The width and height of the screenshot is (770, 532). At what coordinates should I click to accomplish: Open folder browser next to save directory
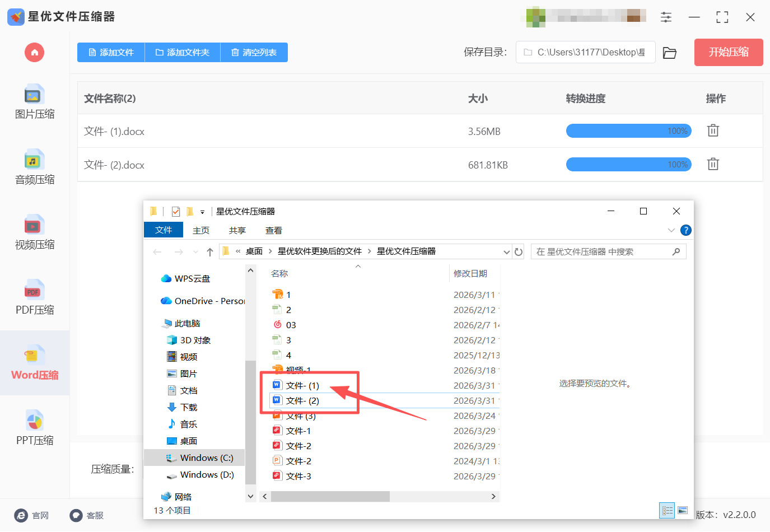pos(670,52)
